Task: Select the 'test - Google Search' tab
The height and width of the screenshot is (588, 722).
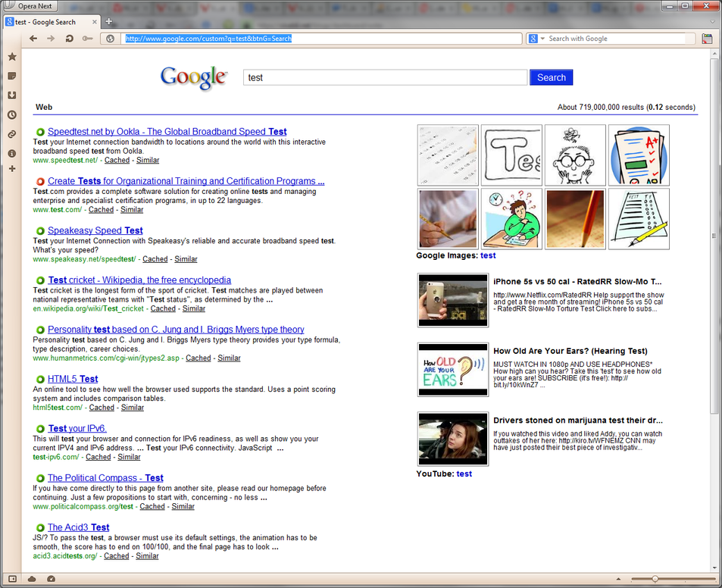Action: pyautogui.click(x=51, y=22)
